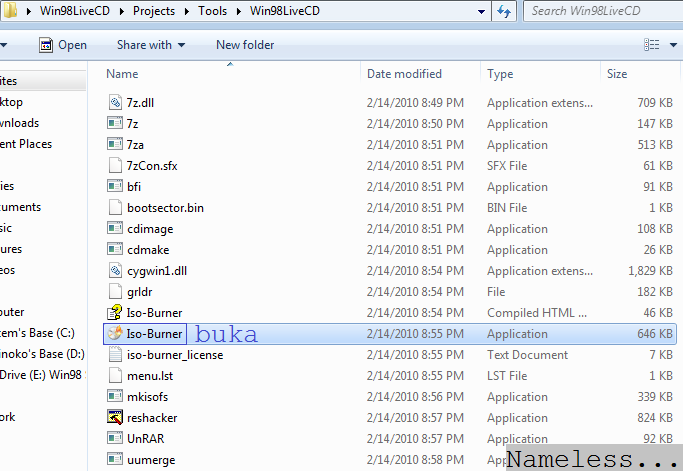Open the (D:) Base drive in navigation pane
The height and width of the screenshot is (471, 683).
pyautogui.click(x=42, y=354)
